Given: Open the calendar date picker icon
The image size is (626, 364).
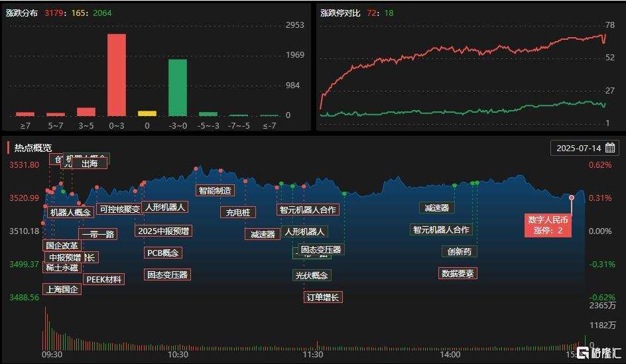Looking at the screenshot, I should point(609,148).
